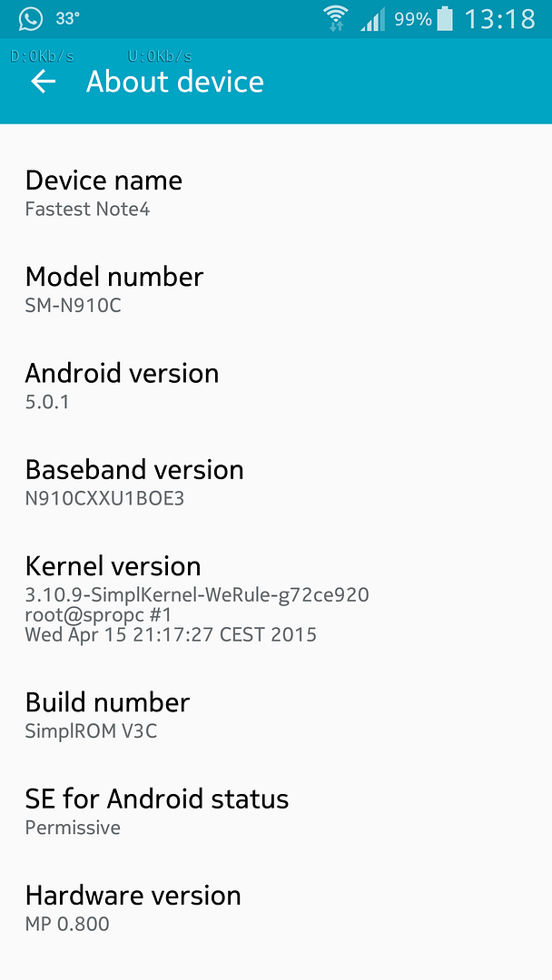Select the Baseband version row

[x=276, y=483]
